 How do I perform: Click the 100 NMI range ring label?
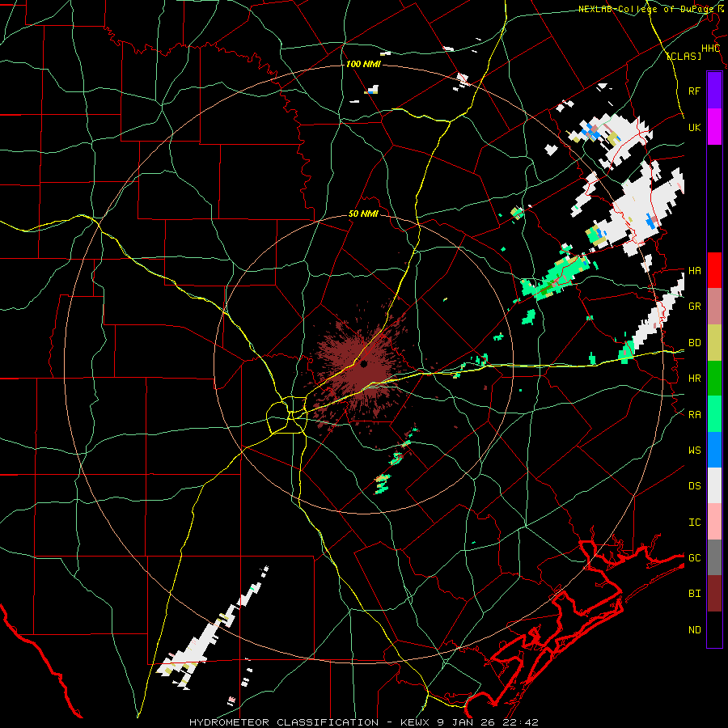(x=363, y=64)
